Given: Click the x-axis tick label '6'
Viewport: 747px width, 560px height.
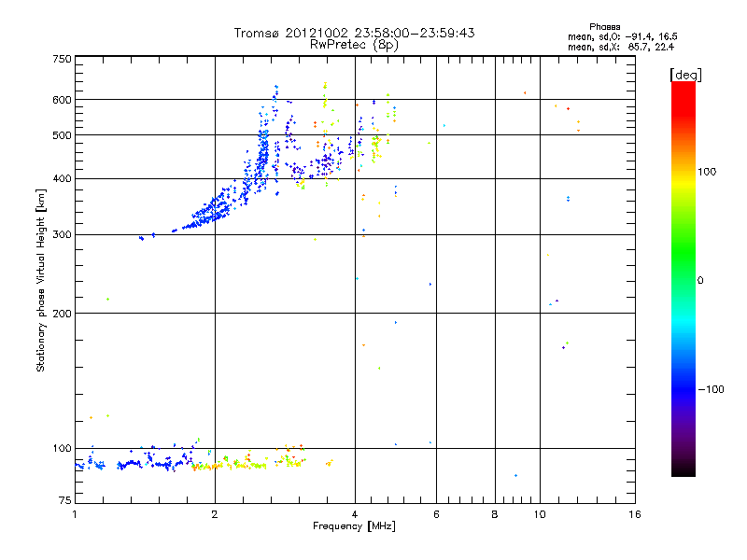Looking at the screenshot, I should (x=436, y=514).
